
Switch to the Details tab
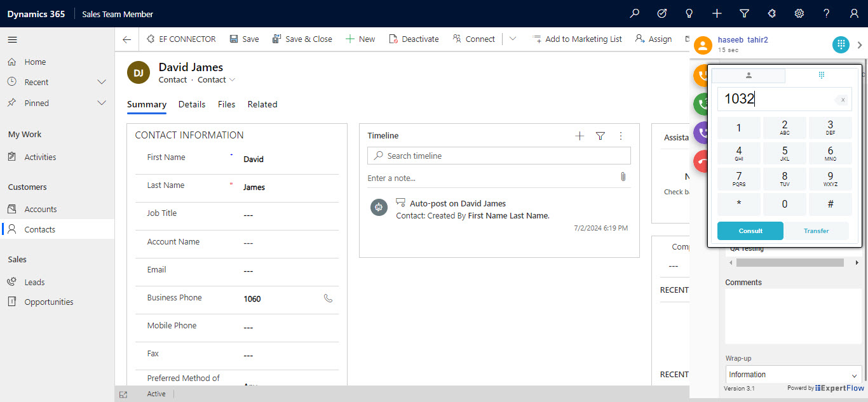192,104
